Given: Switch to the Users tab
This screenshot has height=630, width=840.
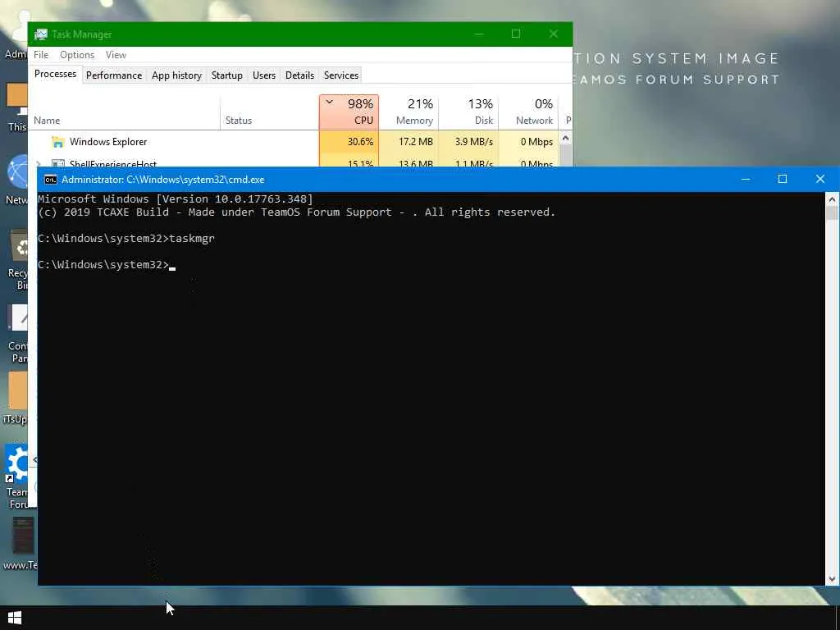Looking at the screenshot, I should pos(264,75).
